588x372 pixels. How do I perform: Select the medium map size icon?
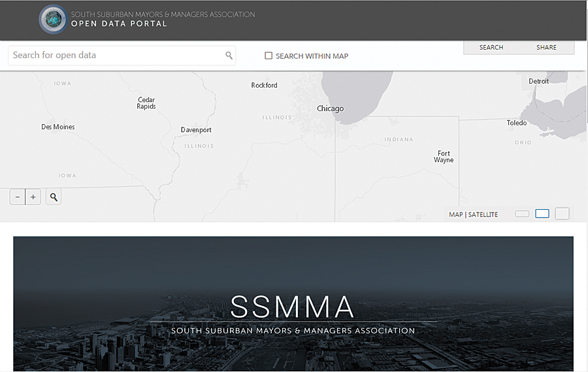click(x=542, y=214)
